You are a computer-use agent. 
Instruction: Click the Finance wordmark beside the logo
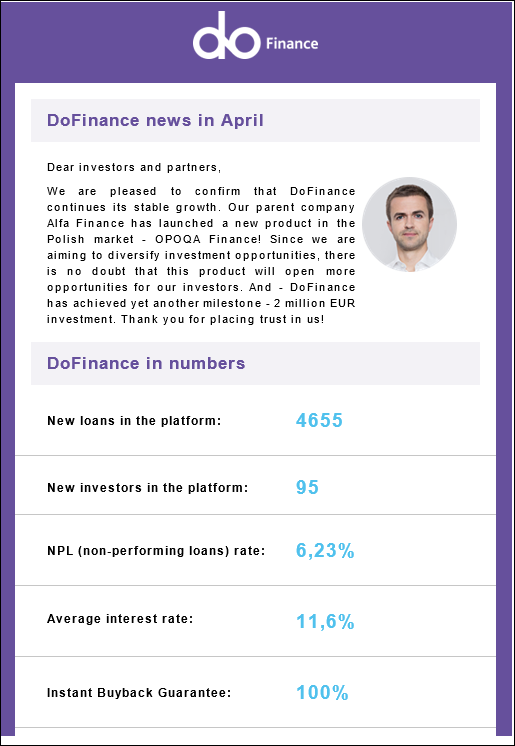[292, 44]
